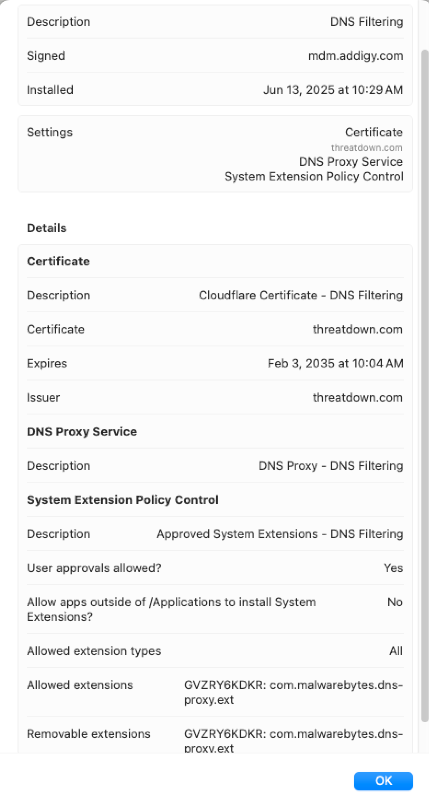429x796 pixels.
Task: Click the 'Settings' row label
Action: [x=50, y=132]
